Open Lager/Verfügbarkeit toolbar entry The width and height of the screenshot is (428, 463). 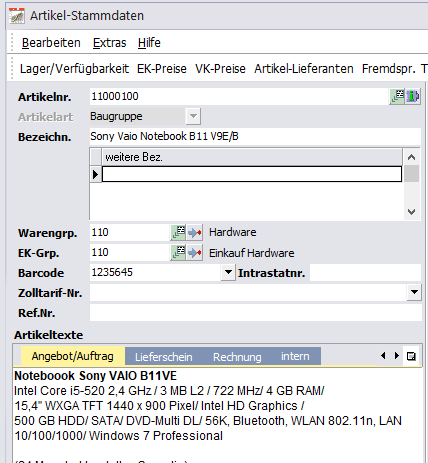74,69
